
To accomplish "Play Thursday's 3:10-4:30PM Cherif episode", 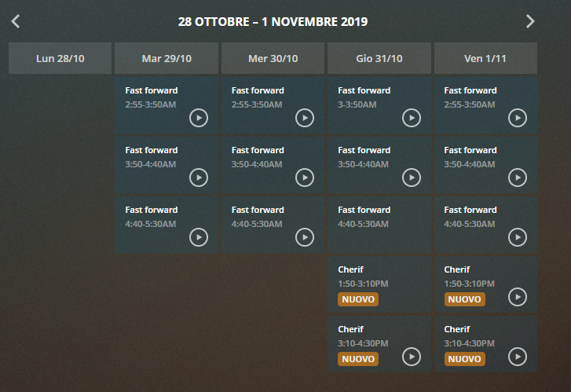I will coord(412,357).
